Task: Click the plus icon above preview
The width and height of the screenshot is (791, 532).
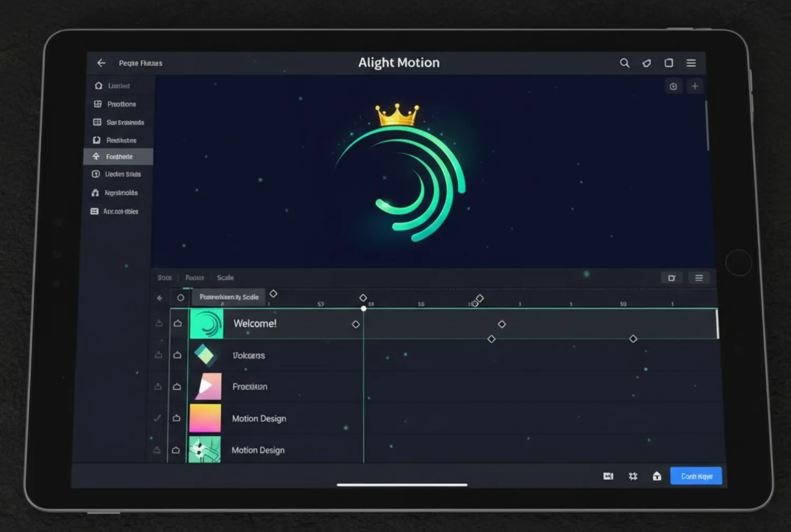Action: pos(695,86)
